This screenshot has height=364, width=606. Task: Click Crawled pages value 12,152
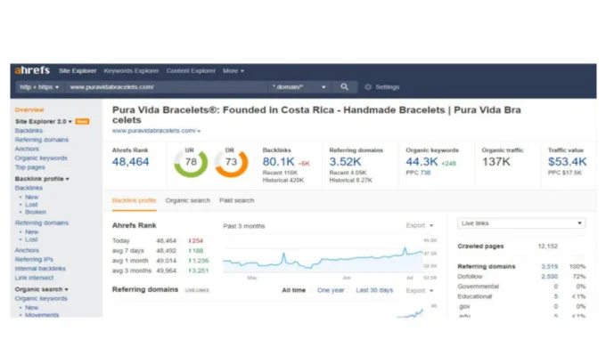[548, 246]
